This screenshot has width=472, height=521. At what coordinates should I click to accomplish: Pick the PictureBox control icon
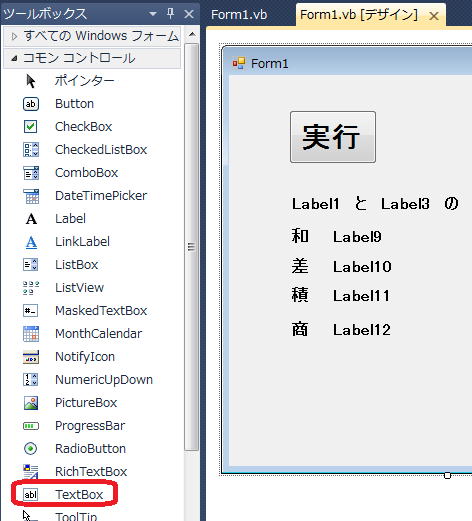[x=31, y=403]
